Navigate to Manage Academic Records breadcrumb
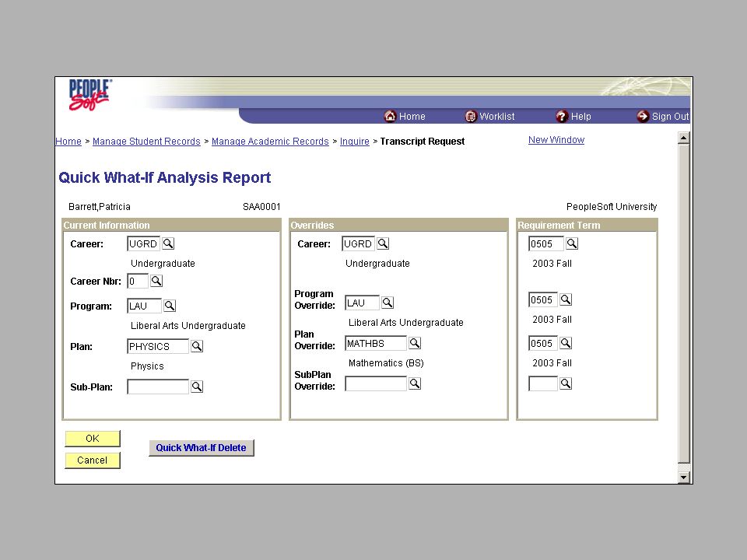 [270, 142]
